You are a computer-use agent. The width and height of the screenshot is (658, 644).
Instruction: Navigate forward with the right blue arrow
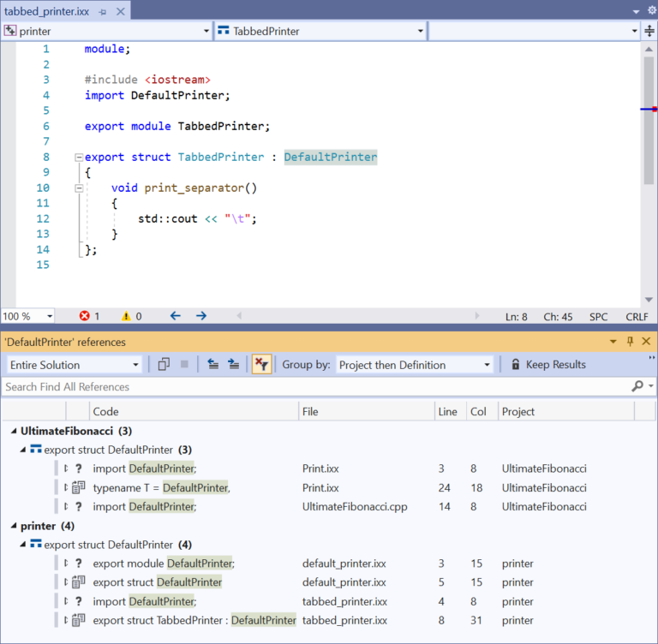click(x=201, y=316)
